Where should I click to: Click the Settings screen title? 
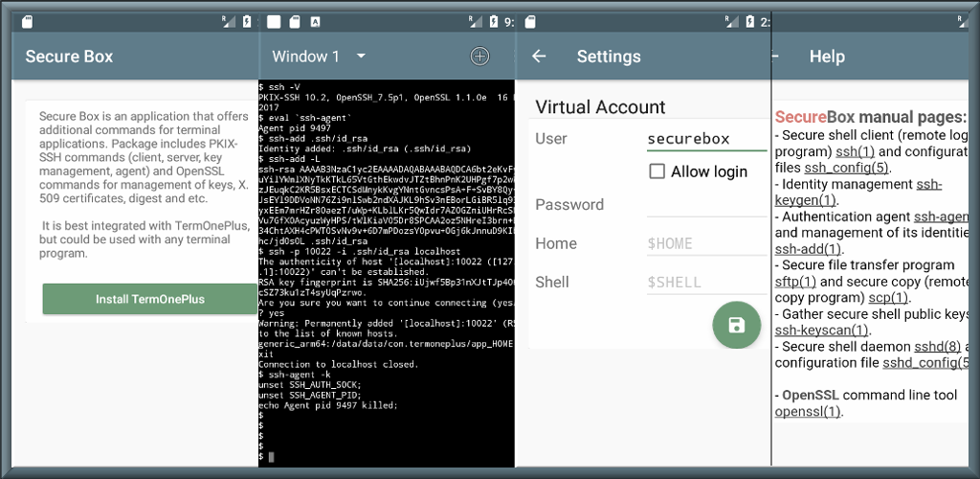tap(609, 57)
